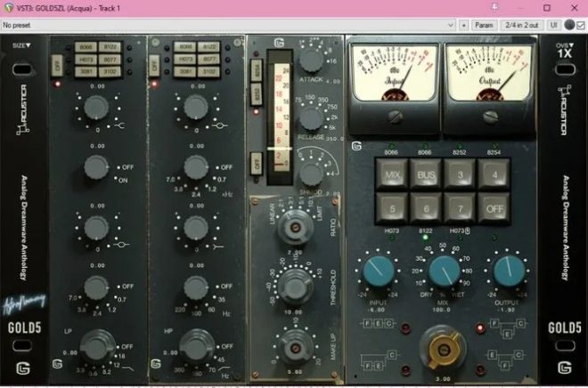The image size is (588, 388).
Task: Select routing diagram with F and C above E
Action: [508, 328]
